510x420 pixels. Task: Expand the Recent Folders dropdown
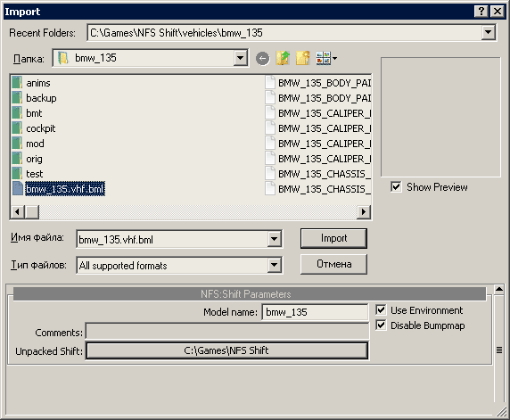[x=488, y=32]
